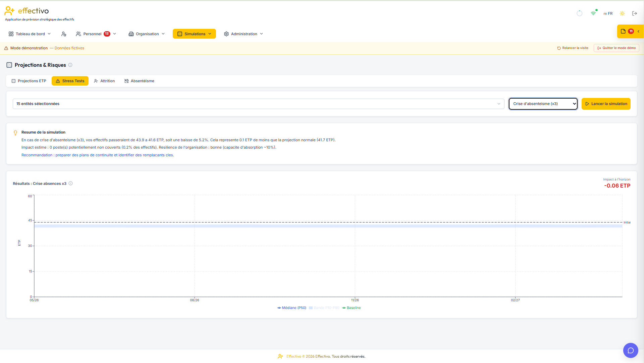Click the footer Effectivo logo icon
Image resolution: width=644 pixels, height=363 pixels.
click(x=280, y=356)
